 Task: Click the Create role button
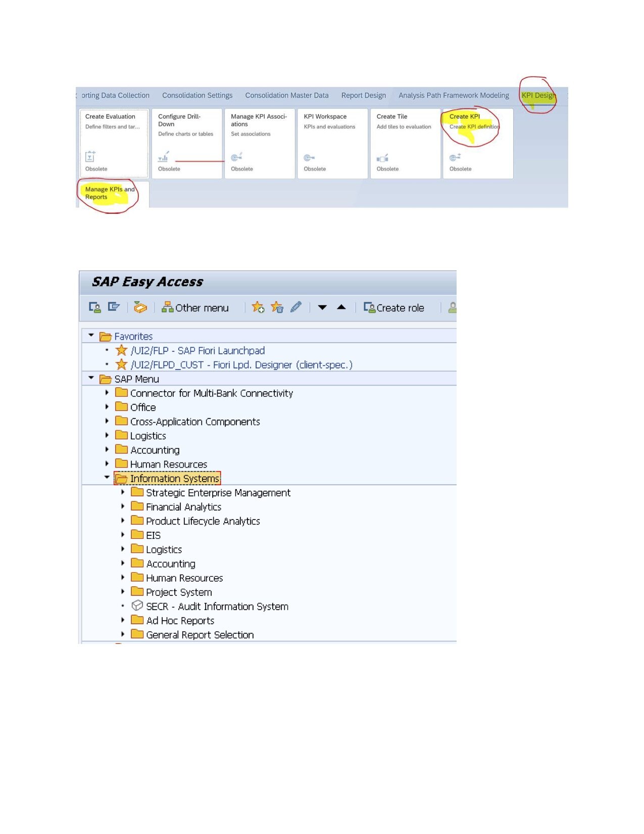[394, 308]
